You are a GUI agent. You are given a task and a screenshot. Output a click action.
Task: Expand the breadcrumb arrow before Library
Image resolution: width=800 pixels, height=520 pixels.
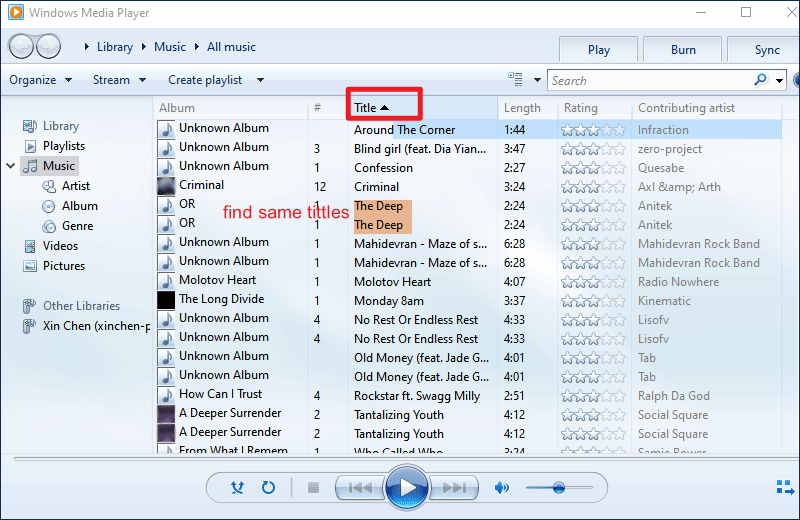(87, 47)
